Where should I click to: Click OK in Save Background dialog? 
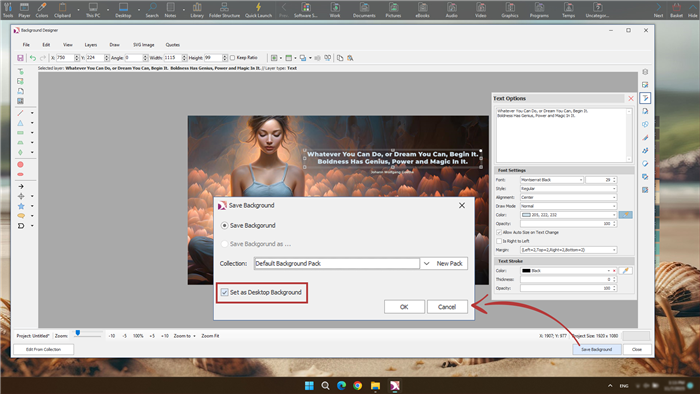pyautogui.click(x=404, y=307)
